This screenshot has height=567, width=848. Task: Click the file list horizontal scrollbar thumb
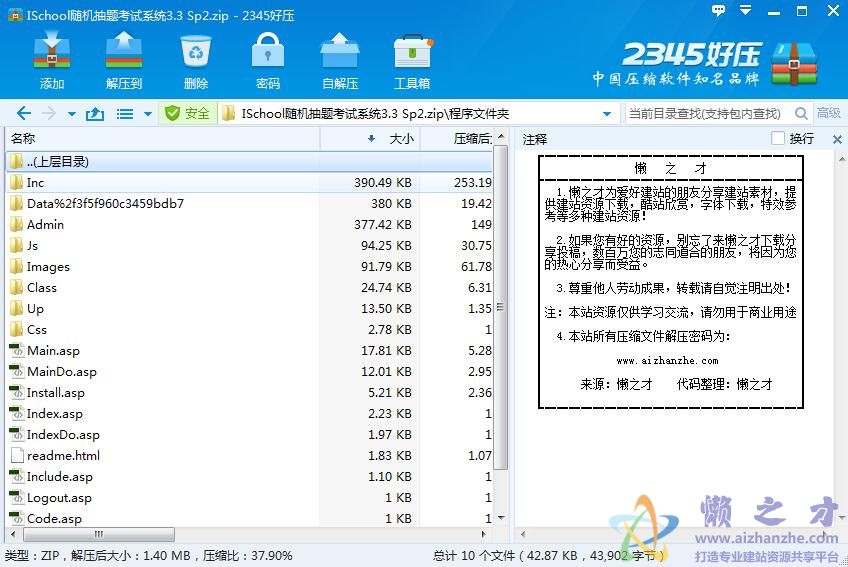tap(99, 534)
